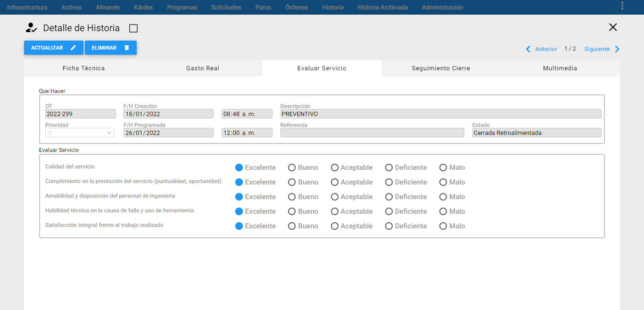Viewport: 644px width, 310px height.
Task: Select Aceptable for Amabilidad y disposición
Action: pyautogui.click(x=335, y=197)
